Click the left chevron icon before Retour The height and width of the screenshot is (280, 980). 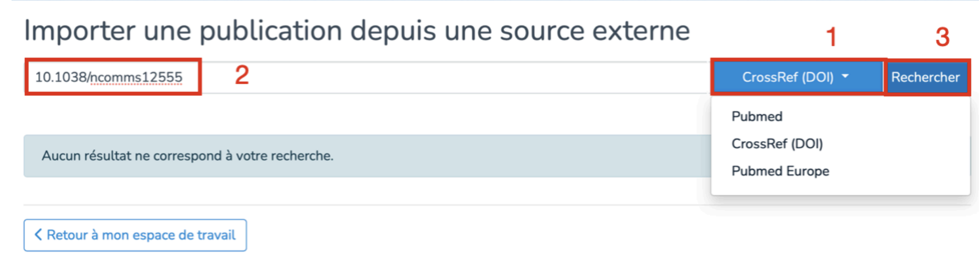(x=38, y=235)
